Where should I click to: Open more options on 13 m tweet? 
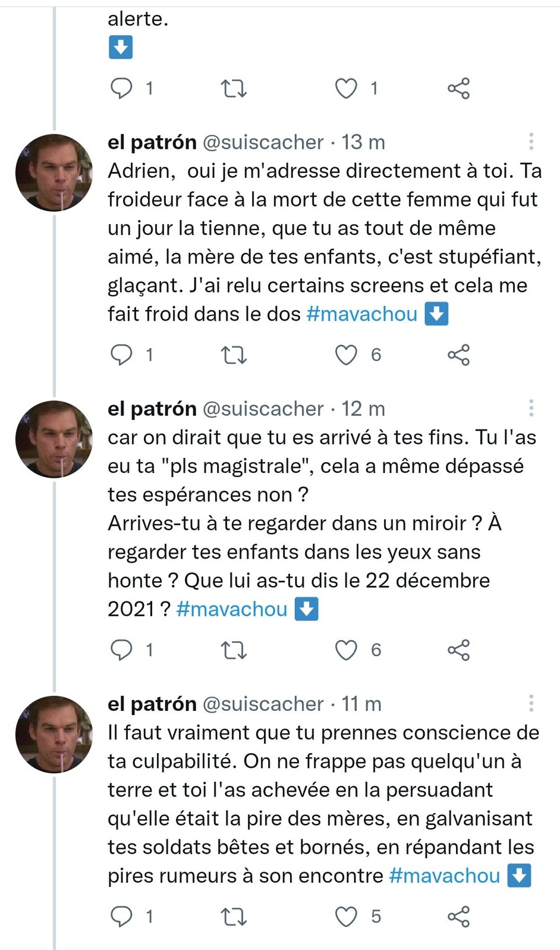click(531, 142)
